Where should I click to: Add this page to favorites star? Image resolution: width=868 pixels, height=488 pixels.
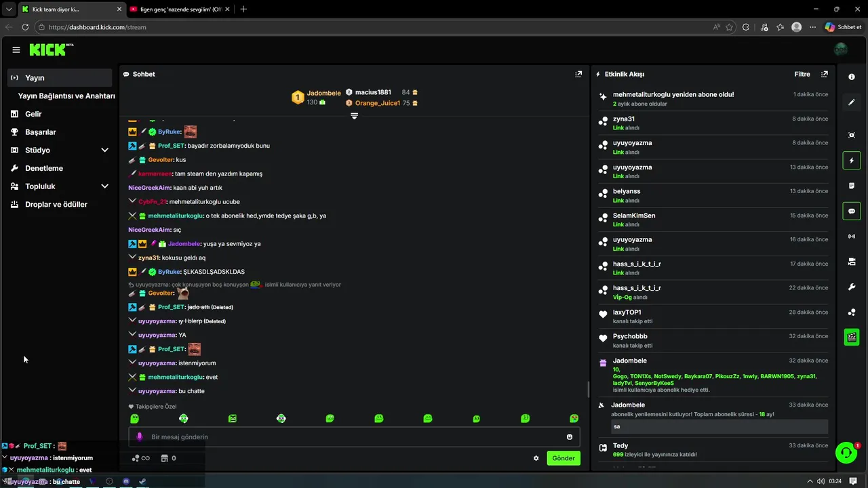coord(730,27)
